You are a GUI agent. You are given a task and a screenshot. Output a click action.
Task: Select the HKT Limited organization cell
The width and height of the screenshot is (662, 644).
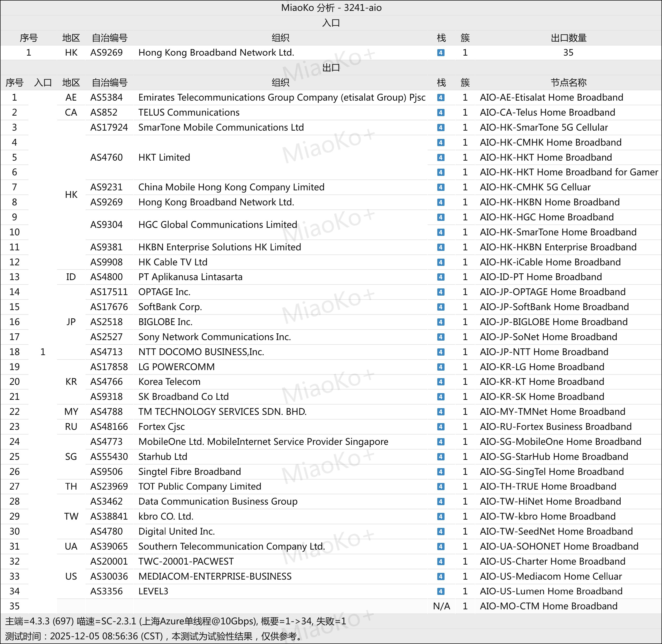[164, 157]
